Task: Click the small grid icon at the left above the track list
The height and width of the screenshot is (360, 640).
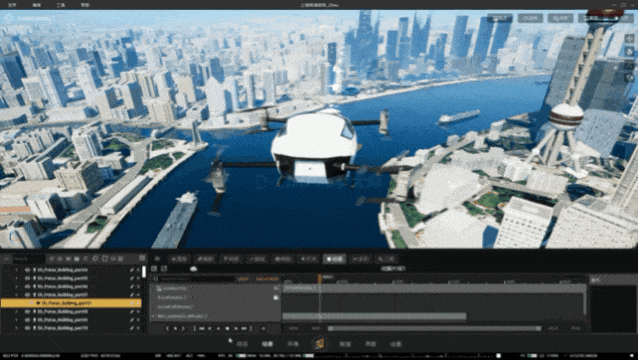Action: (154, 269)
